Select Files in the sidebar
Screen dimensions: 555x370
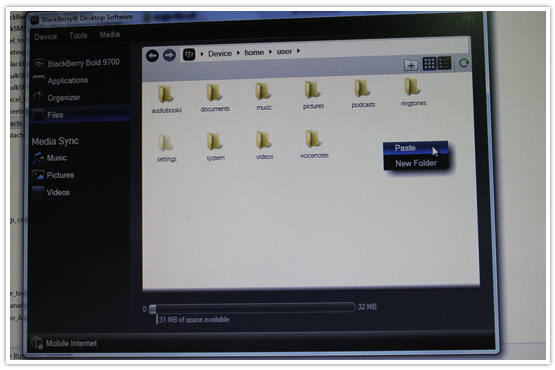[x=80, y=114]
